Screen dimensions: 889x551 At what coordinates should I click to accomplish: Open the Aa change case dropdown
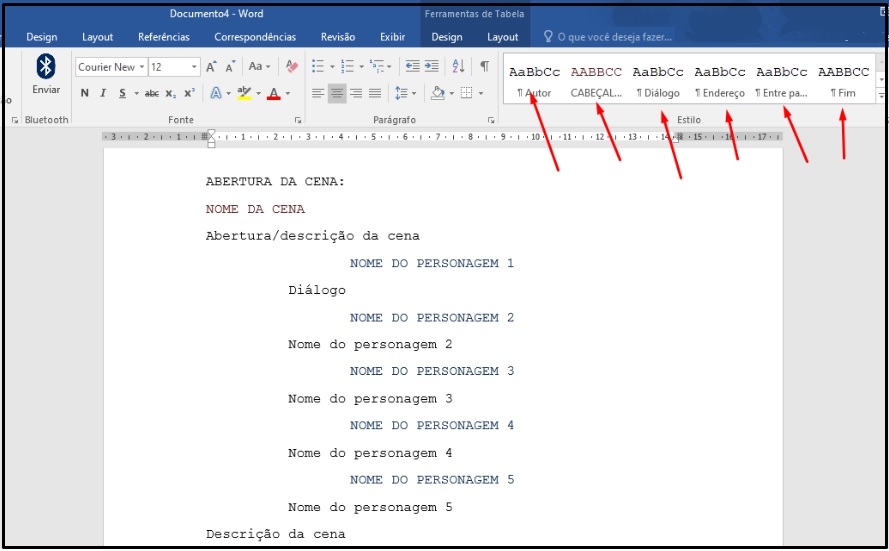point(259,67)
